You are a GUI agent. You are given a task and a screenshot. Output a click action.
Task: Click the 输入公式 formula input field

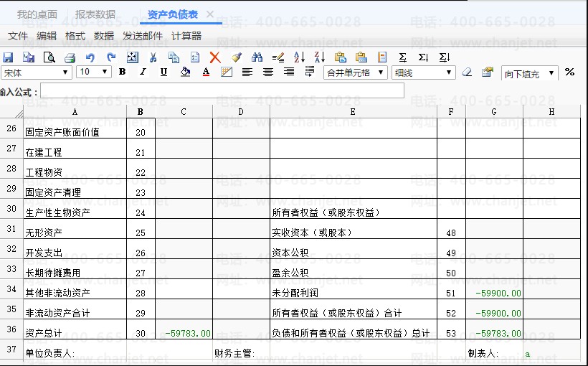coord(222,90)
